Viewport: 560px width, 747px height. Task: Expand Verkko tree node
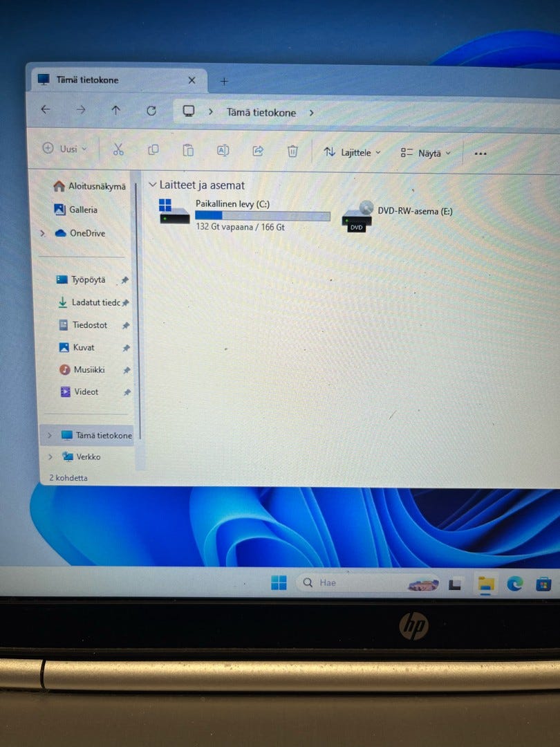(50, 456)
